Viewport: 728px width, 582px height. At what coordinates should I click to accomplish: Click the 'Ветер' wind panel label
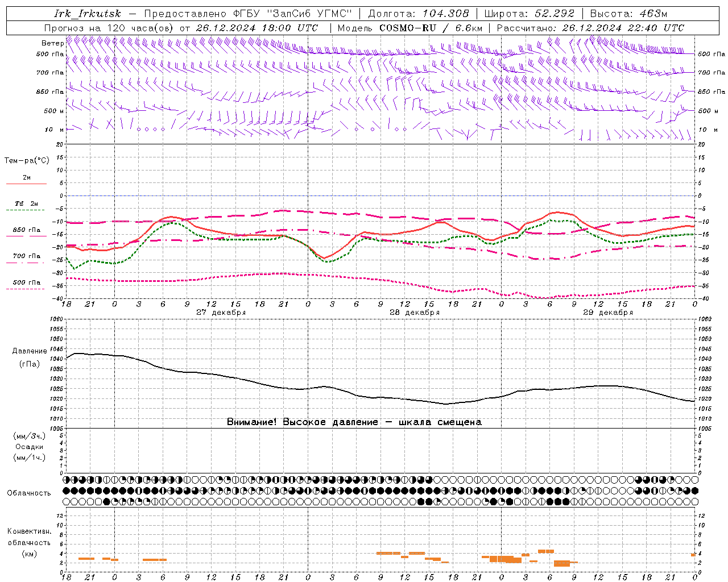click(52, 43)
